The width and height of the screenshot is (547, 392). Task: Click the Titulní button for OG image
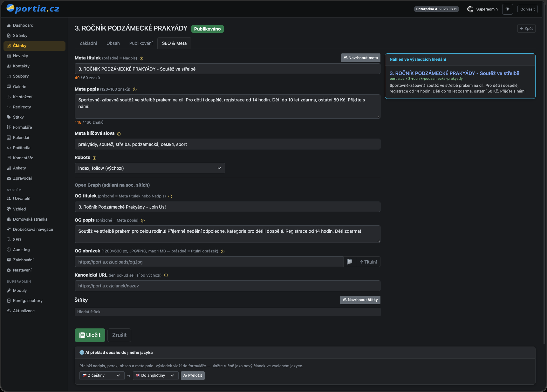point(368,262)
